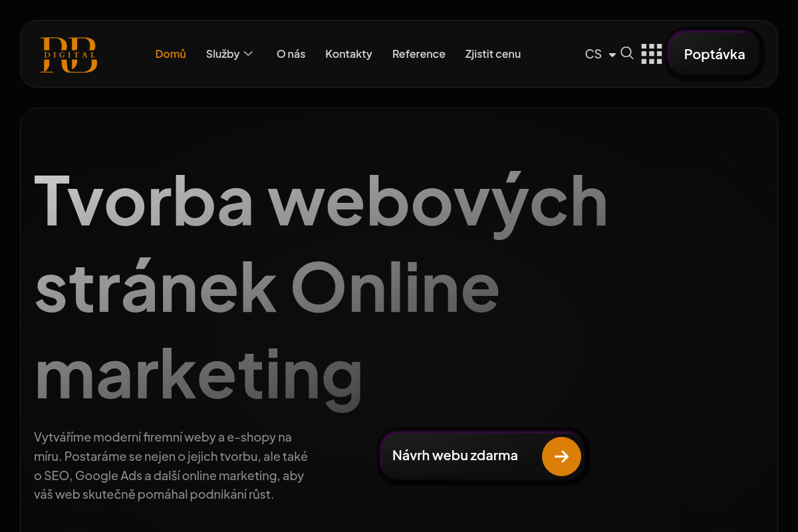This screenshot has height=532, width=798.
Task: Click the RB Digital logo
Action: click(x=69, y=54)
